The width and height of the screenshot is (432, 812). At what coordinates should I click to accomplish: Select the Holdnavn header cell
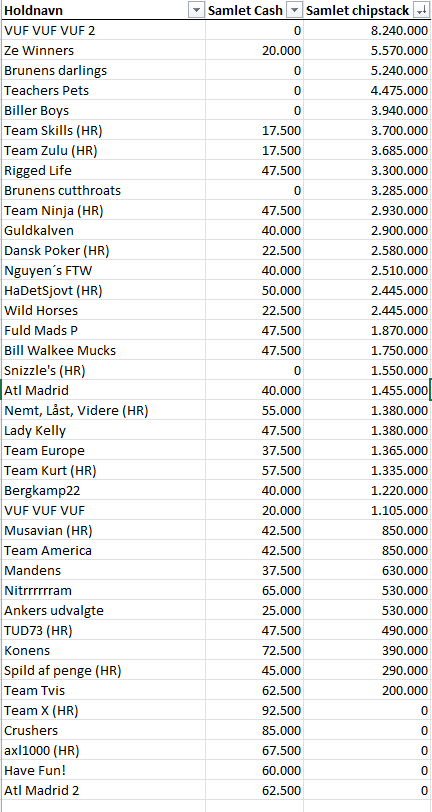coord(103,10)
